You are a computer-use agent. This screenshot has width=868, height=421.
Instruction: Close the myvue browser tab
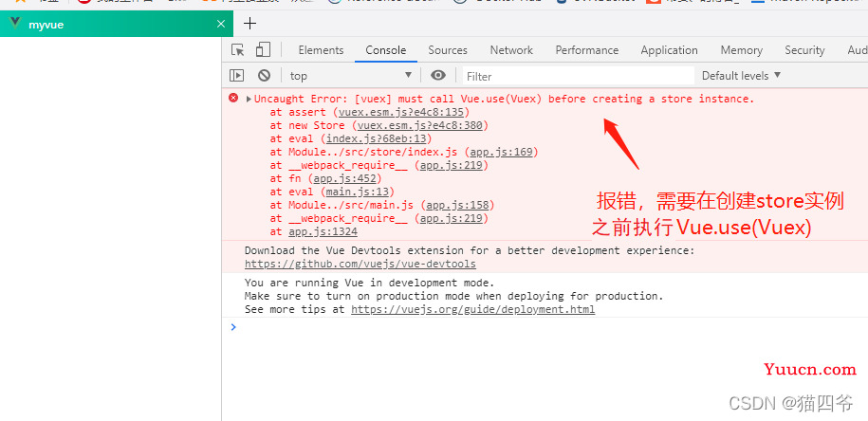221,24
